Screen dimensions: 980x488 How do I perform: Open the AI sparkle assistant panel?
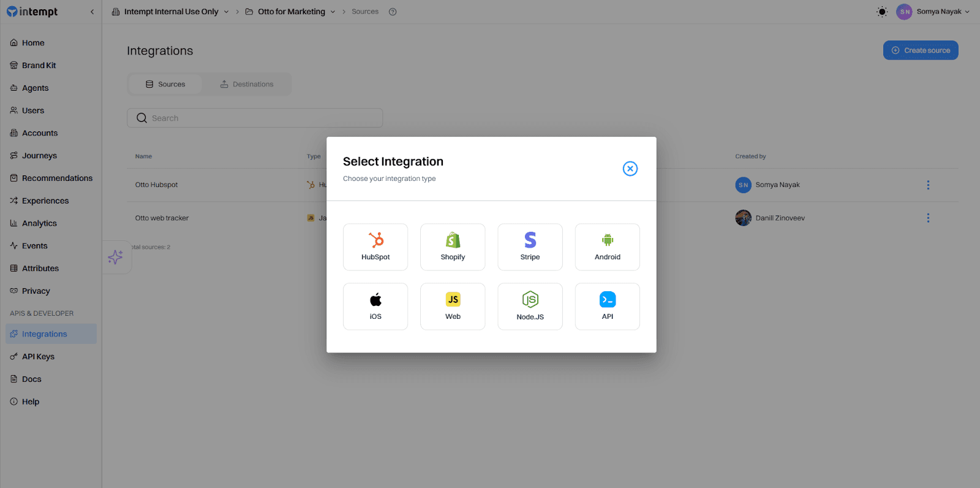(x=115, y=257)
